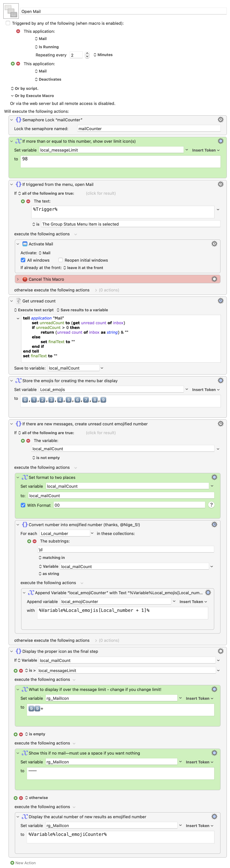Open 'Execute text script' option popup
Viewport: 230px width, 868px height.
pos(34,310)
